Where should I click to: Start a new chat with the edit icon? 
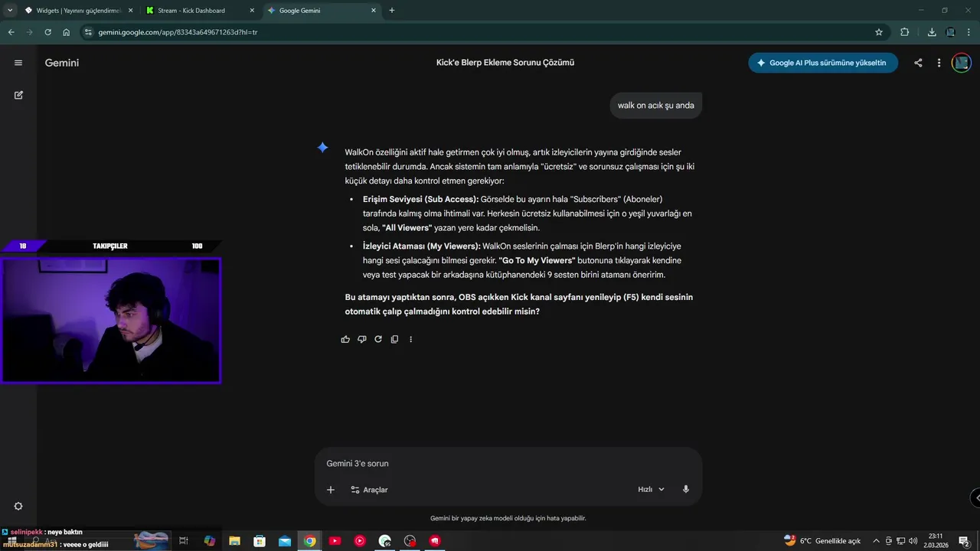[x=18, y=95]
